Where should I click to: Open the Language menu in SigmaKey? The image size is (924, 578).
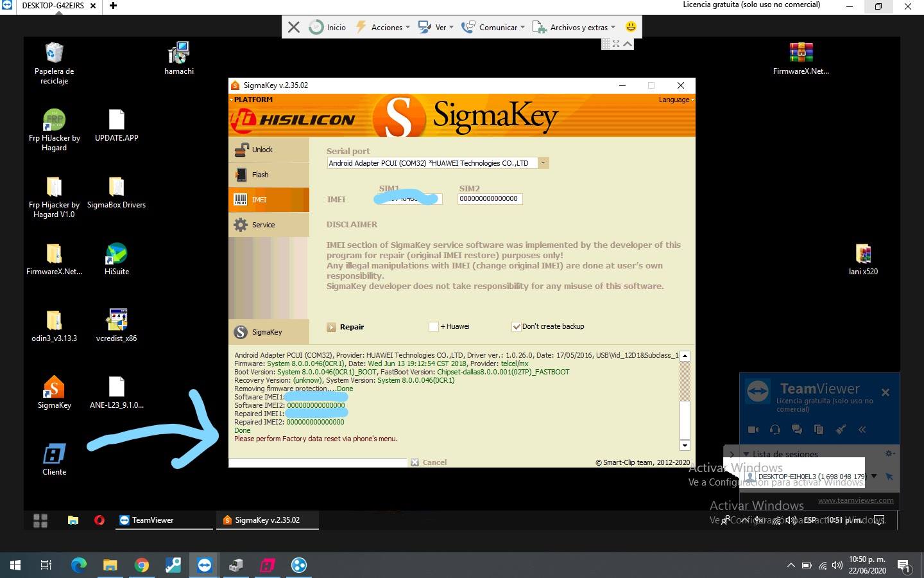click(x=676, y=100)
